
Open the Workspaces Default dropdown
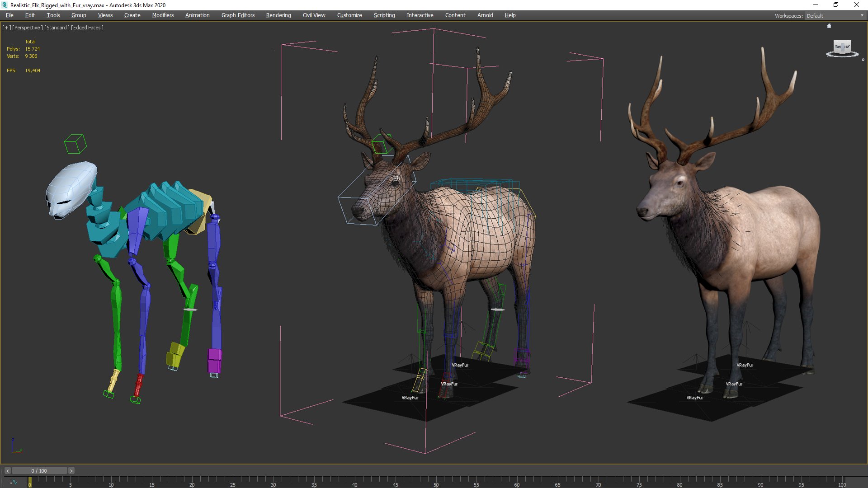(835, 15)
